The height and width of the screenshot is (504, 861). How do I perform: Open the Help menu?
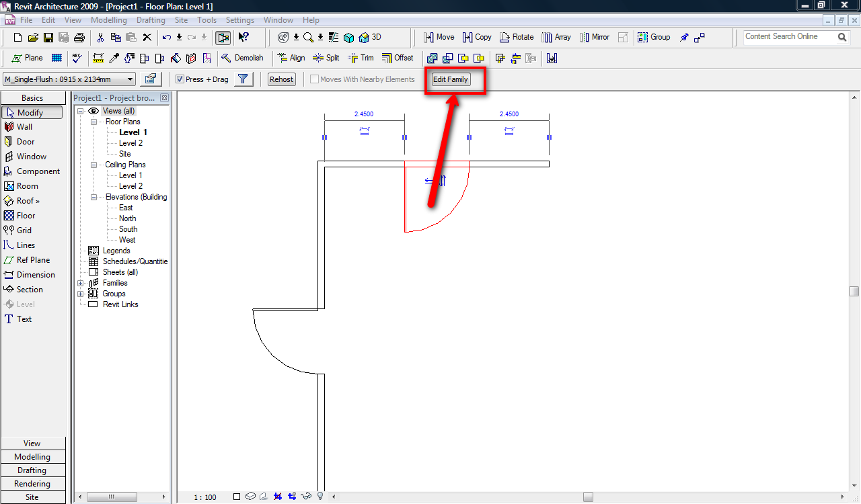click(x=311, y=20)
